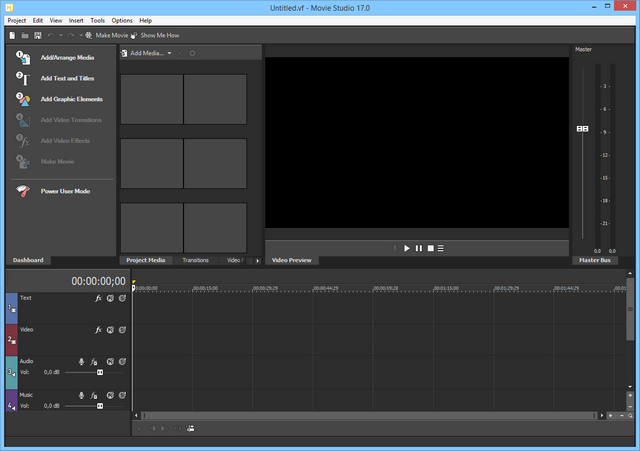Click the Save project floppy icon
The image size is (640, 451).
point(38,35)
